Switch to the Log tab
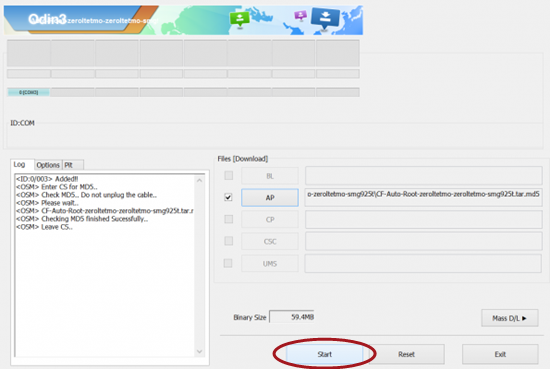 point(22,165)
